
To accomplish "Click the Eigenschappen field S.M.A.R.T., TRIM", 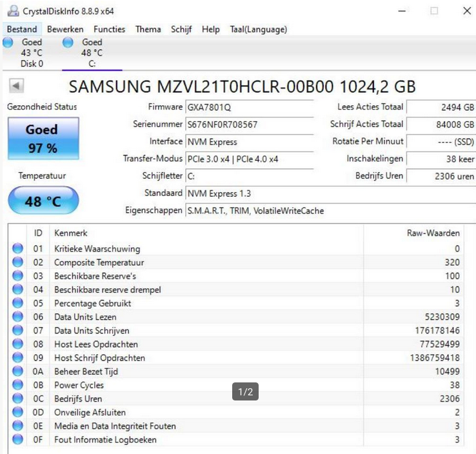I will (331, 211).
